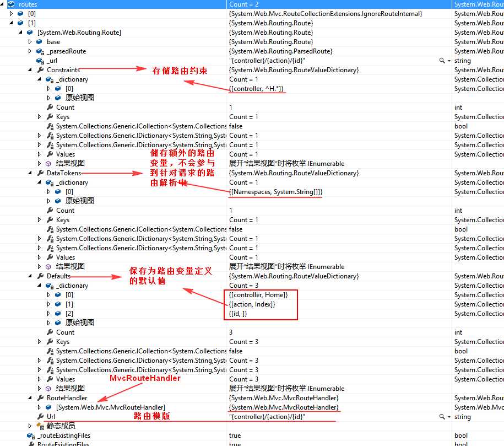Collapse the Defaults property
504x446 pixels.
30,276
